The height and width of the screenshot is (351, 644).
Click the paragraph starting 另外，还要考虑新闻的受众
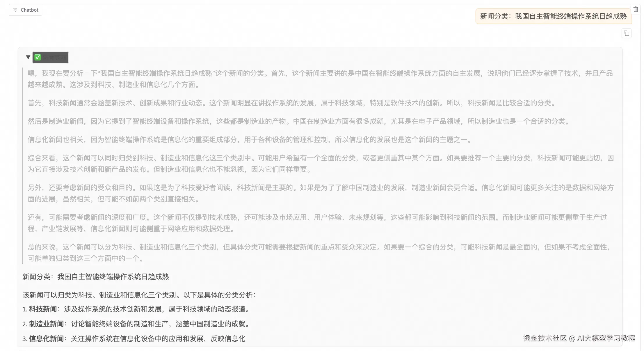[321, 193]
